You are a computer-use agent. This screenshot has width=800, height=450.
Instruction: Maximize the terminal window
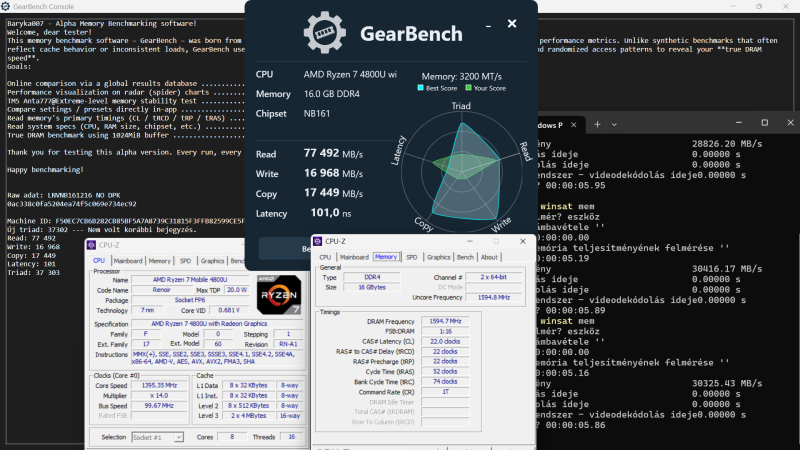pyautogui.click(x=764, y=122)
